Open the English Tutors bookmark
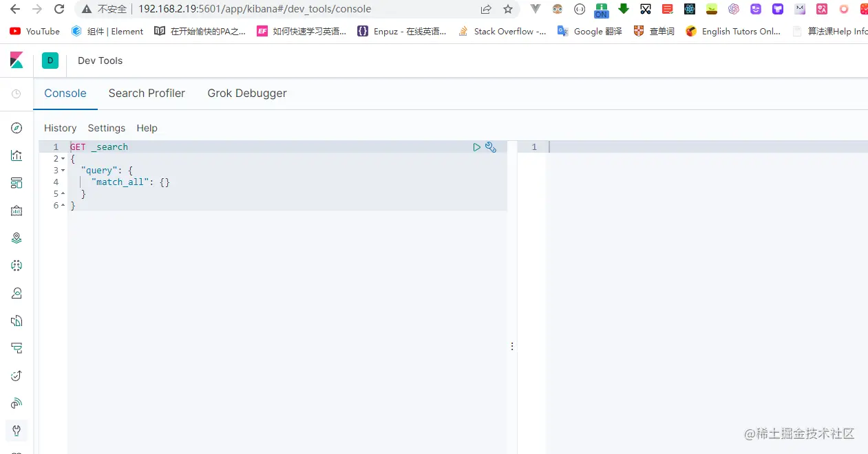The height and width of the screenshot is (454, 868). click(x=733, y=31)
